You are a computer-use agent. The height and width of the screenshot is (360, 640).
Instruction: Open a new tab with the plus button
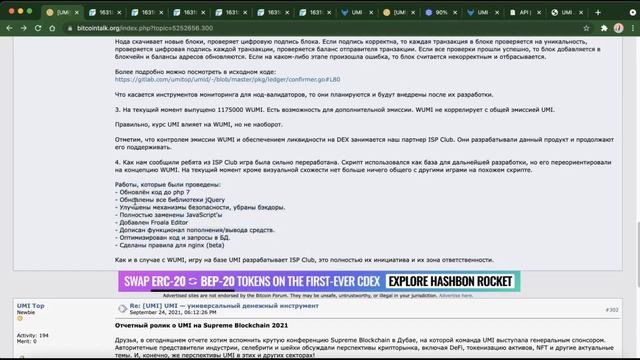coord(598,13)
